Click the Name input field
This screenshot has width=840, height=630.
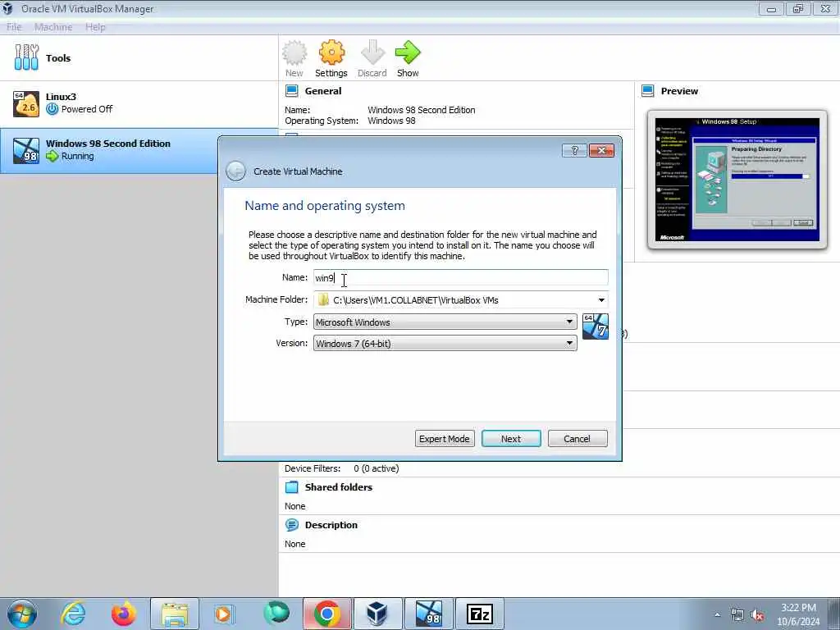(460, 277)
